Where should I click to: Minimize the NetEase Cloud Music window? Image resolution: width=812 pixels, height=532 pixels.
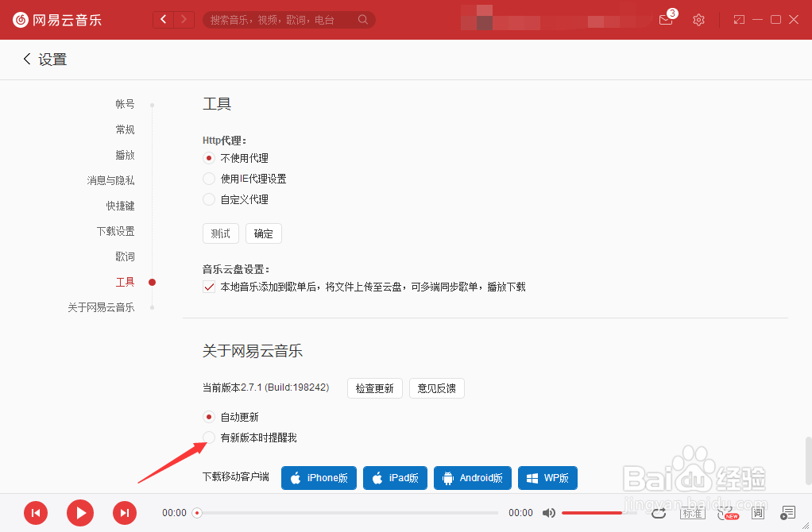[758, 20]
